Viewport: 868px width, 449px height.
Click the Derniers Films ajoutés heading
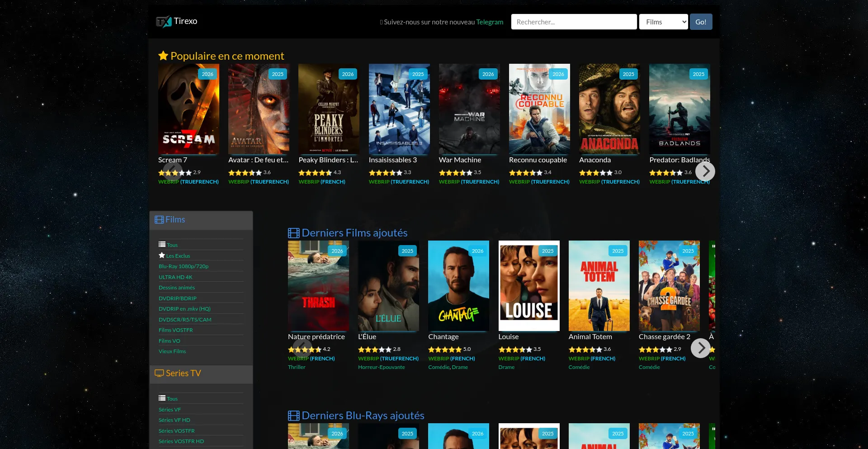[x=354, y=233]
